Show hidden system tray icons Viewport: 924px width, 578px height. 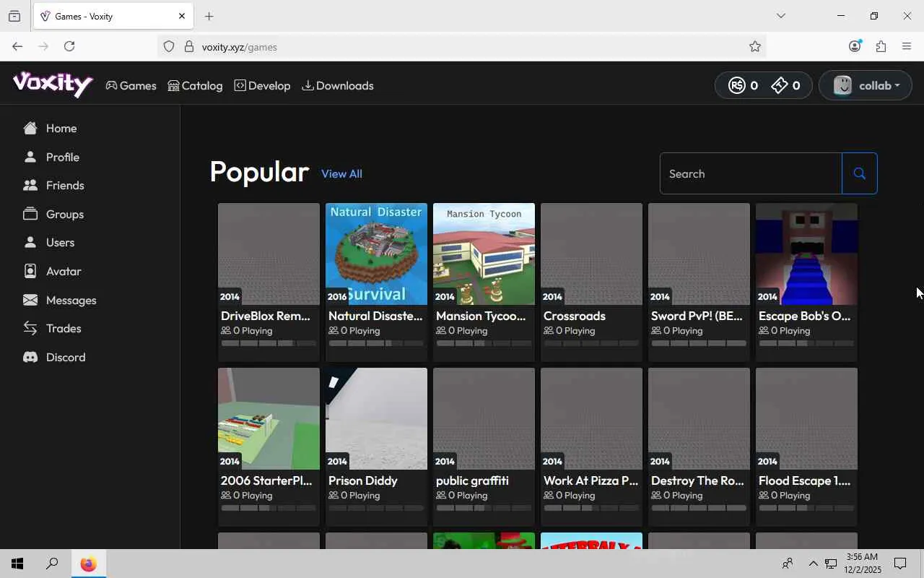[x=813, y=564]
